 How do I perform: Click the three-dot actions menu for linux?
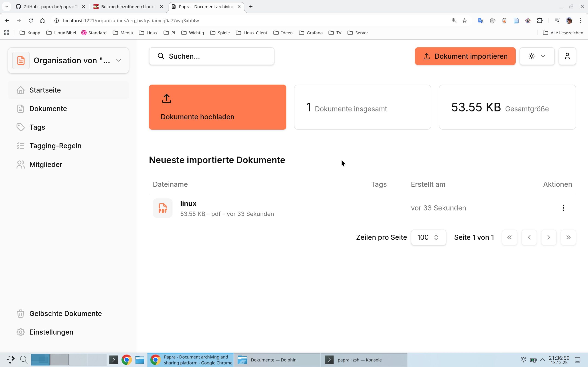563,208
